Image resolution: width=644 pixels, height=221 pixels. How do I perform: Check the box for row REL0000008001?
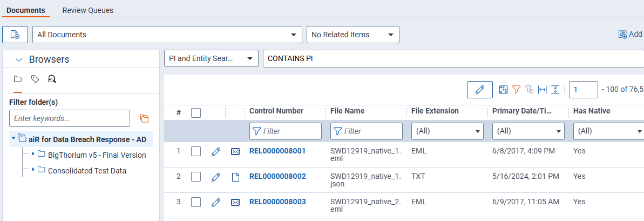point(196,152)
